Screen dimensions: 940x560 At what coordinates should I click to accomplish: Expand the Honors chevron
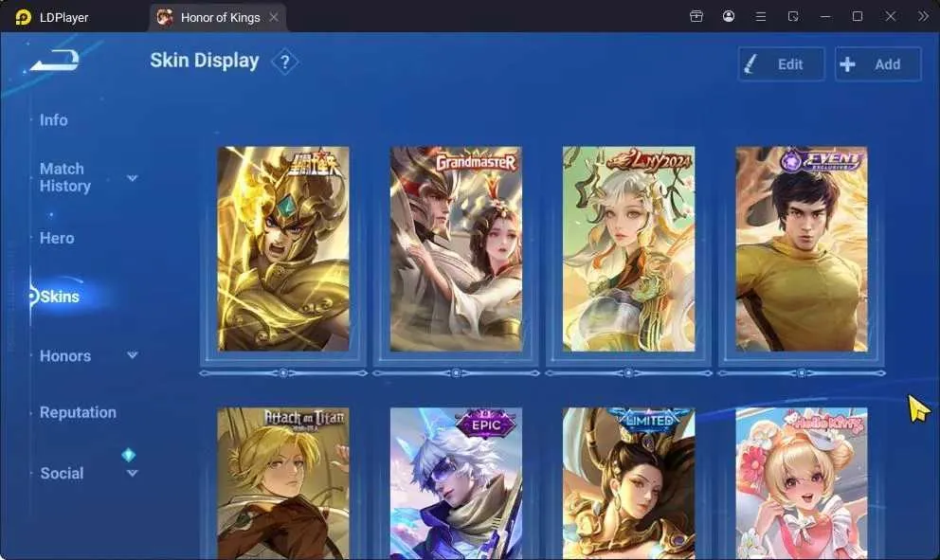pyautogui.click(x=133, y=355)
